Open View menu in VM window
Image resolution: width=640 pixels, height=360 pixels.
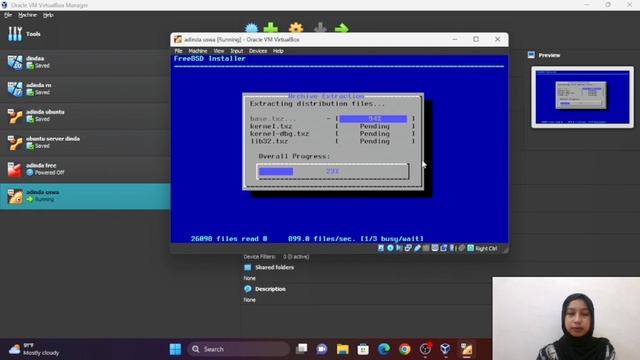pyautogui.click(x=219, y=51)
